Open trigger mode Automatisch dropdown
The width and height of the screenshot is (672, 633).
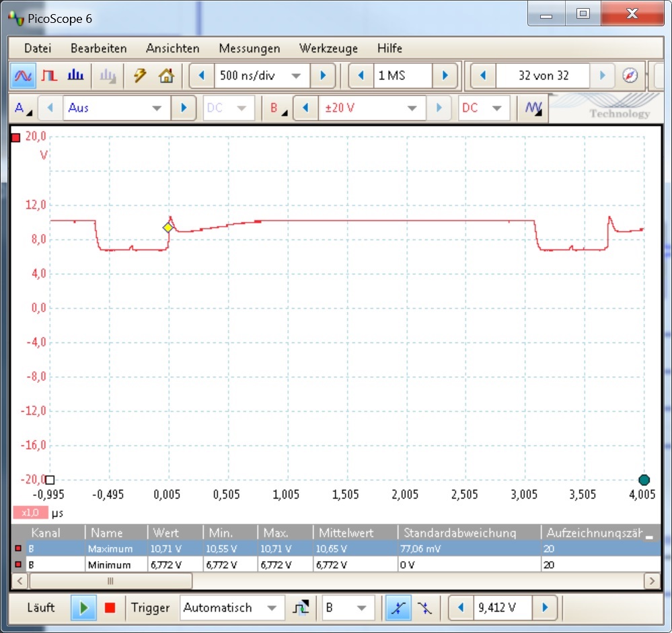click(232, 607)
